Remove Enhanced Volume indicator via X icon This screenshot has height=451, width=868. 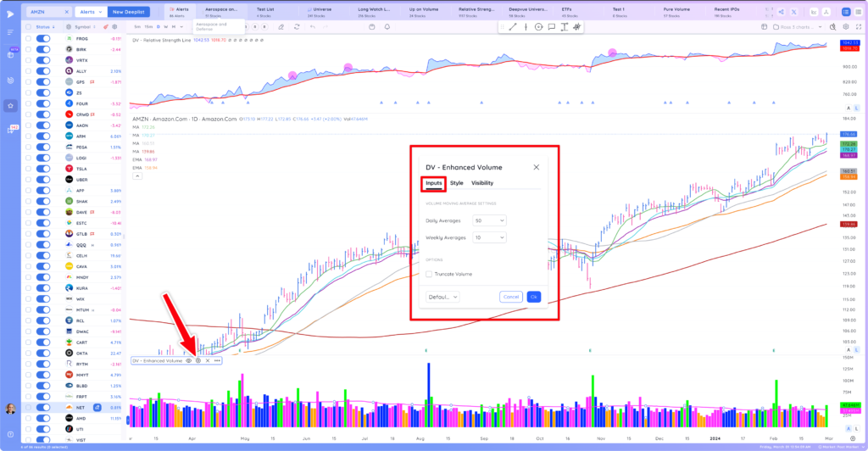pyautogui.click(x=208, y=361)
